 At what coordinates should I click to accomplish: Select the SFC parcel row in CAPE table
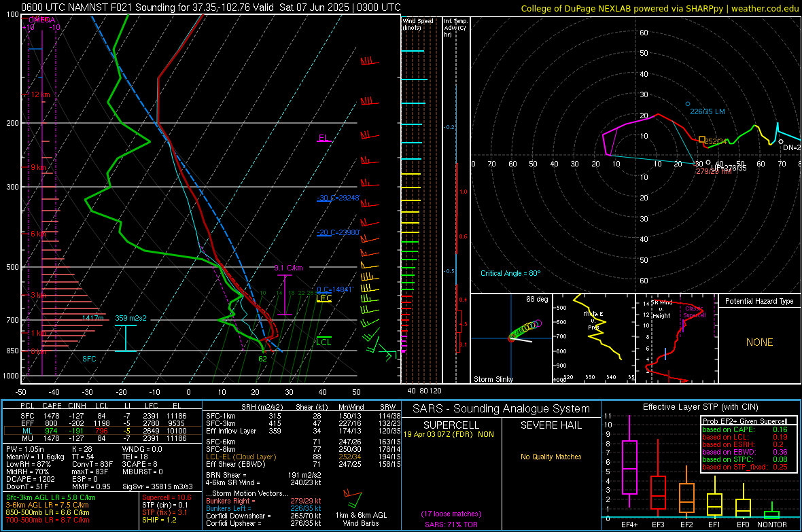[103, 416]
